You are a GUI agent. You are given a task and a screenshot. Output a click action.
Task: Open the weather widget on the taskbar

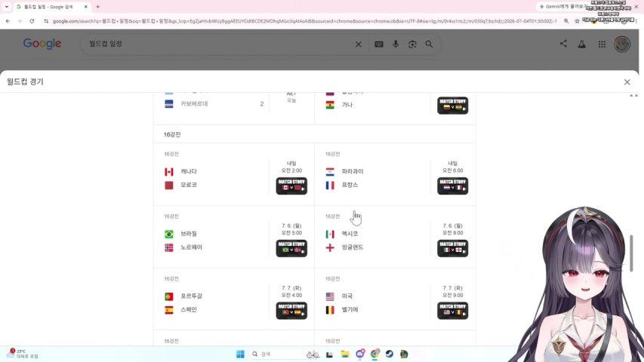[x=22, y=354]
